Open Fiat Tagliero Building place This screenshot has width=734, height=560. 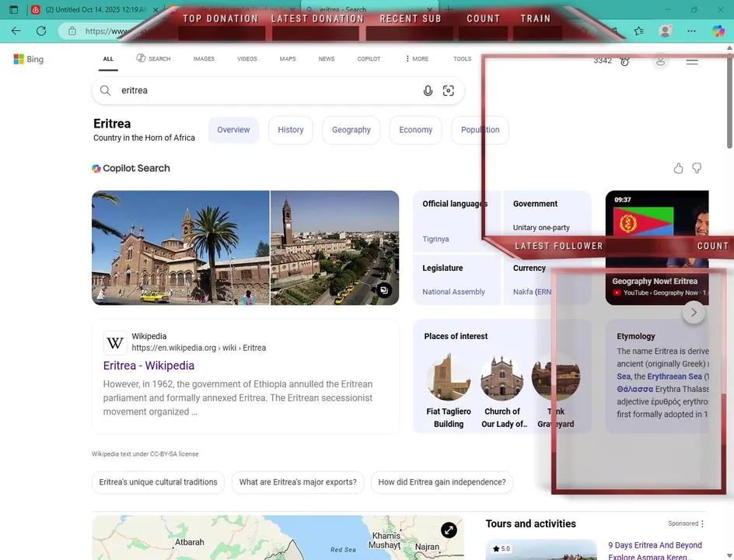point(449,391)
